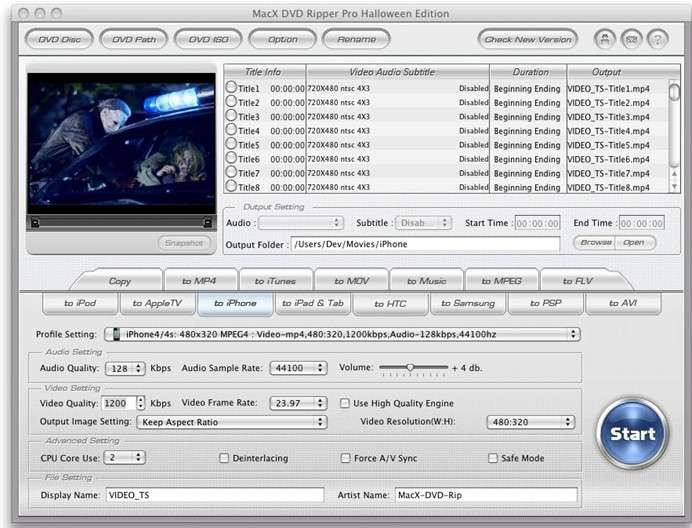Select the to iPhone tab
The height and width of the screenshot is (528, 692).
[235, 303]
